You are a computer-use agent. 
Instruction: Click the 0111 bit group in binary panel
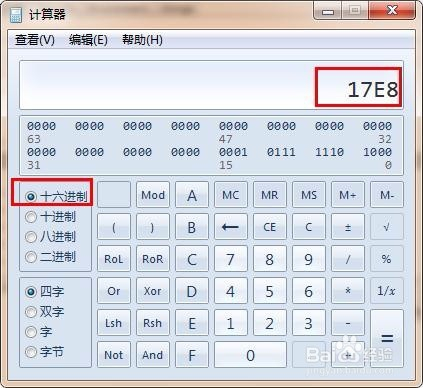[281, 152]
